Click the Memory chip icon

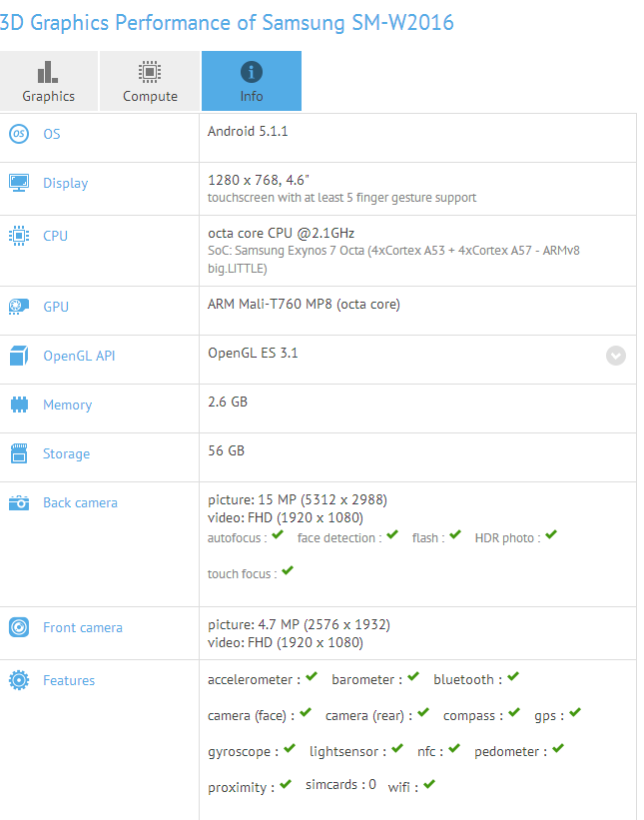coord(19,405)
